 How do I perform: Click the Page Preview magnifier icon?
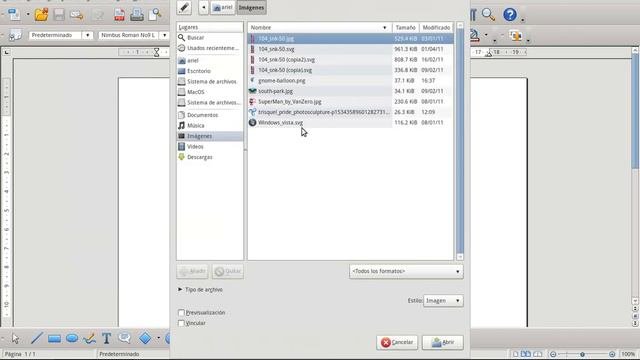[155, 15]
